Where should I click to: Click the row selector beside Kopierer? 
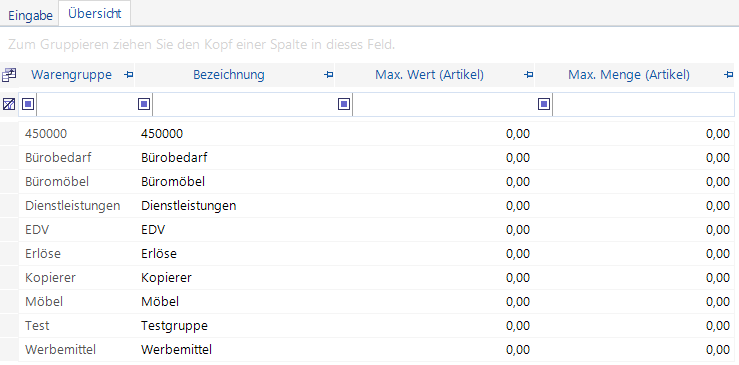click(x=9, y=278)
